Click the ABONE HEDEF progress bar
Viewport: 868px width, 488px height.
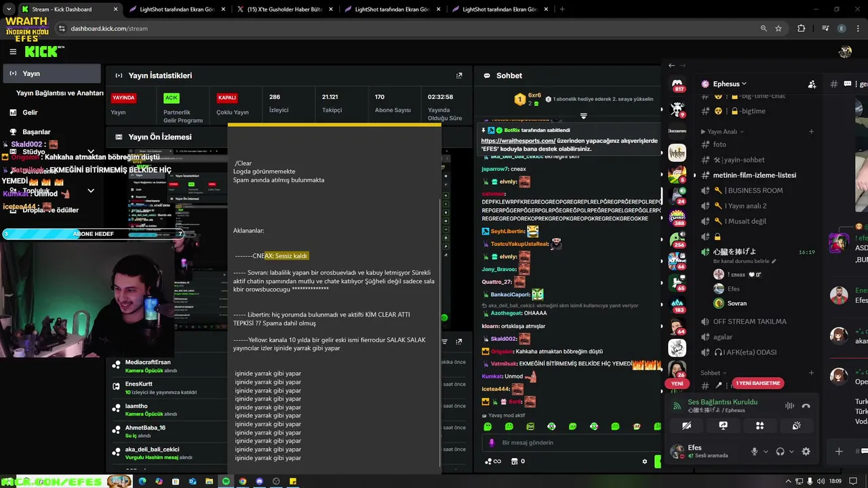93,234
